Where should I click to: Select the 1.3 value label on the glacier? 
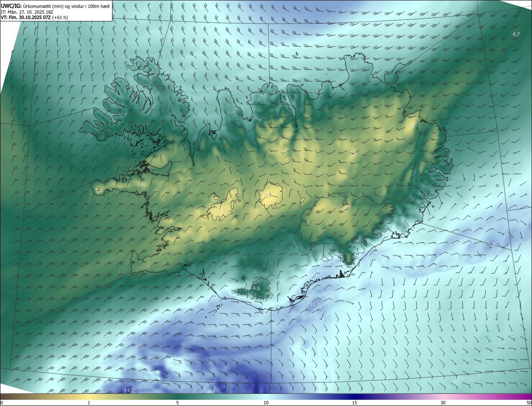point(222,210)
